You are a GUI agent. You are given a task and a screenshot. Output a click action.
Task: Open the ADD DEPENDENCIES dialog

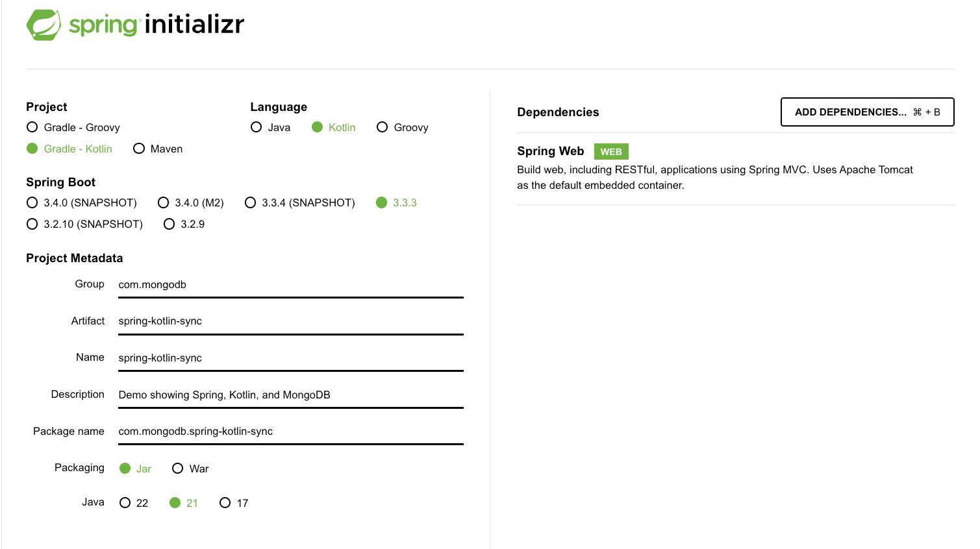click(x=867, y=112)
